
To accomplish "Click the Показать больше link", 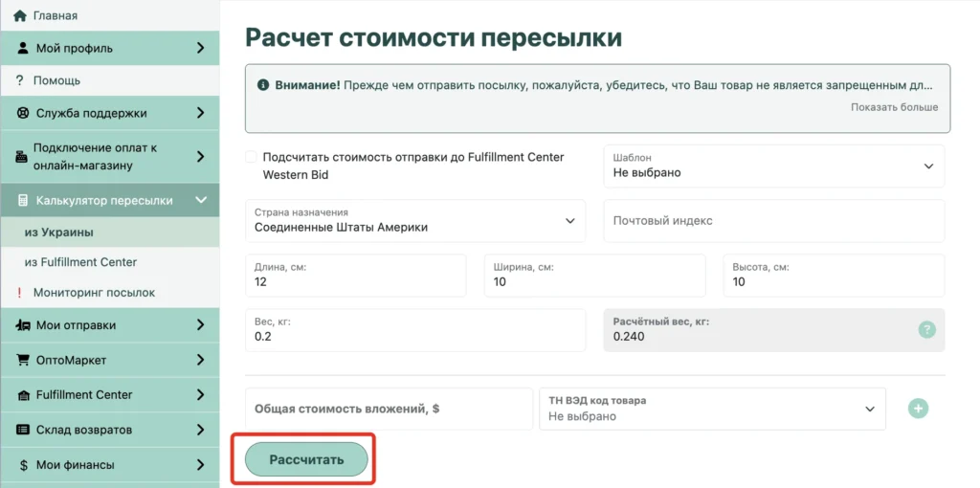I will [x=895, y=107].
